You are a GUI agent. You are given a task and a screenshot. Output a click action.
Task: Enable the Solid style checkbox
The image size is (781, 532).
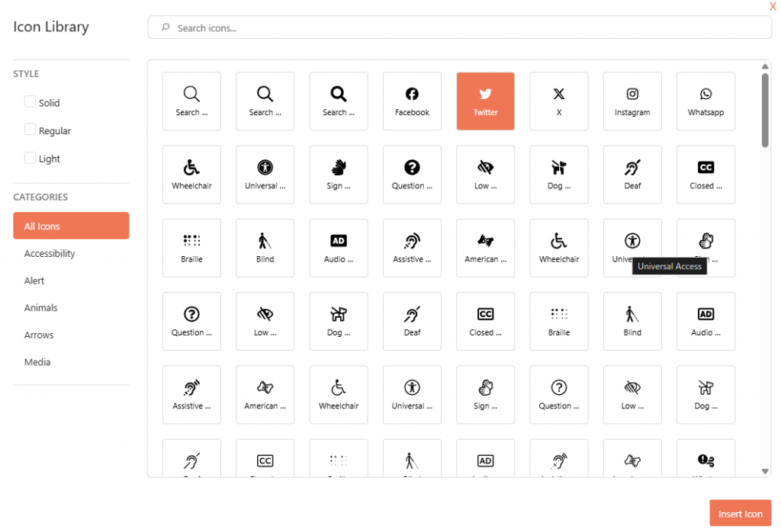pyautogui.click(x=31, y=101)
